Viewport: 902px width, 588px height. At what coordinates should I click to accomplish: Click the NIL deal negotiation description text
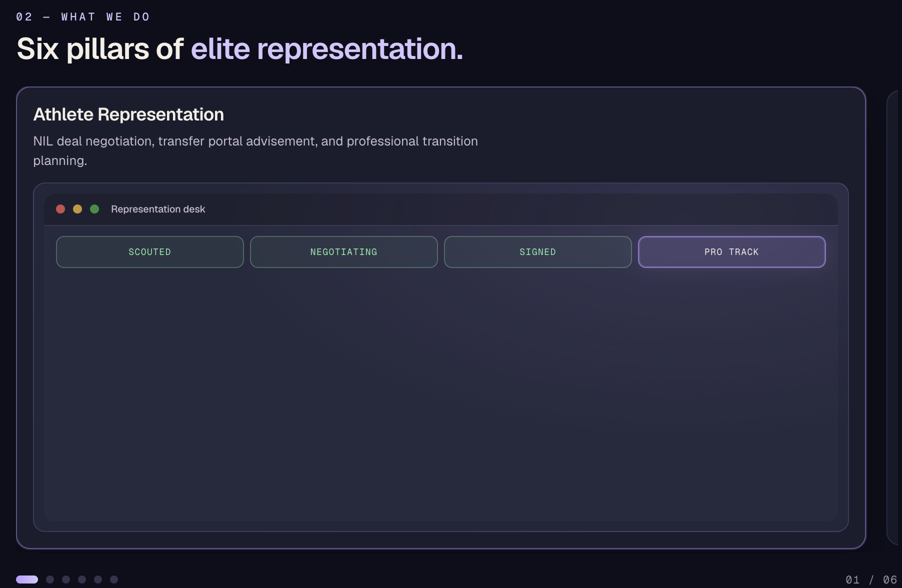click(x=255, y=150)
